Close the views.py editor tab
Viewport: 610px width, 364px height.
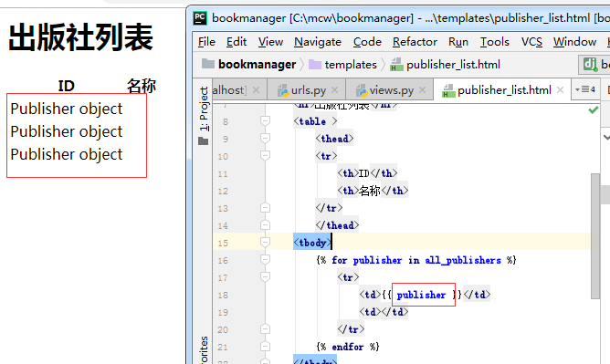(x=422, y=90)
